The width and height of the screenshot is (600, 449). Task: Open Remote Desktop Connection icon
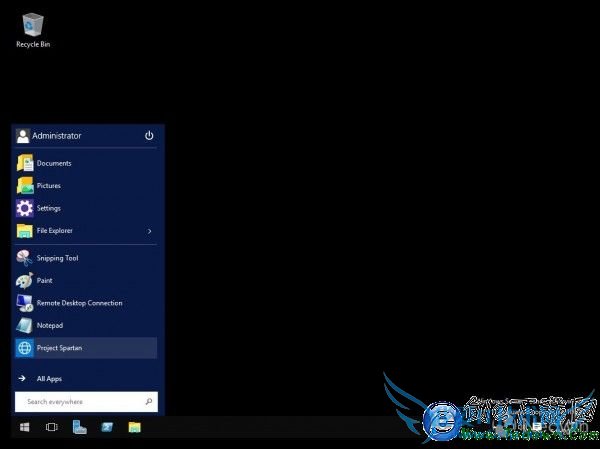pyautogui.click(x=25, y=303)
